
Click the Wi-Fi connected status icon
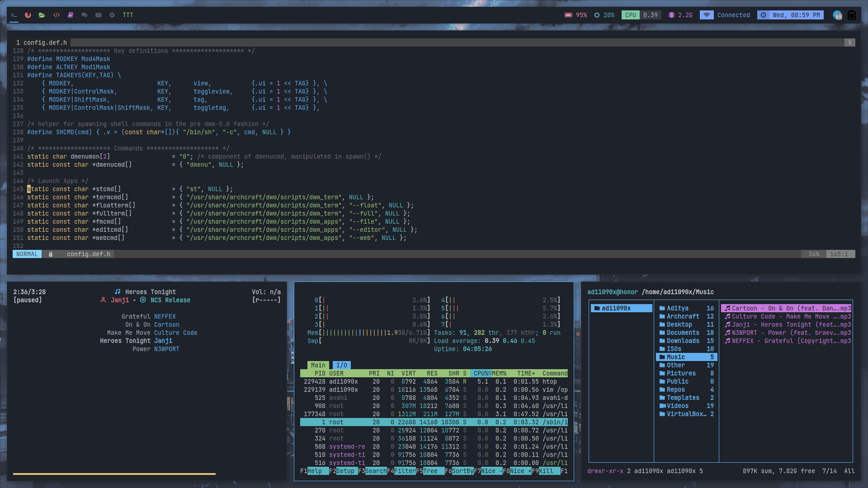pos(707,15)
